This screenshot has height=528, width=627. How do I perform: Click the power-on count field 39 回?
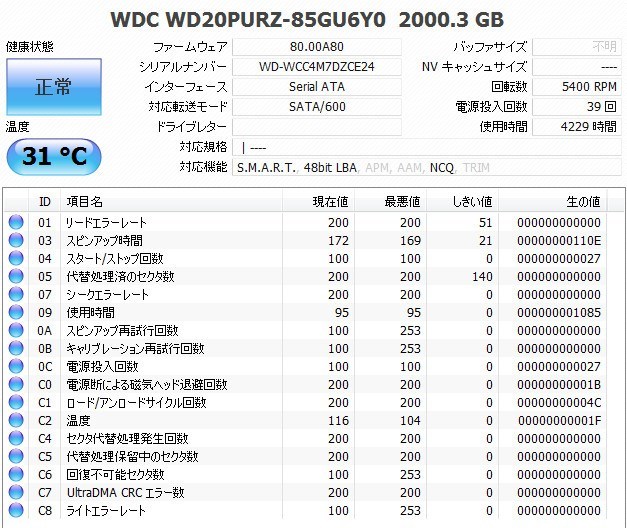click(577, 107)
